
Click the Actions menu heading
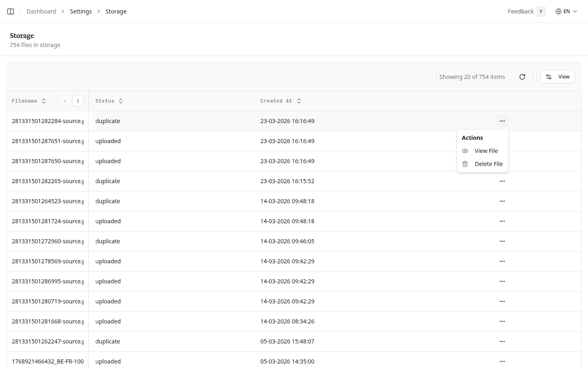pos(472,138)
